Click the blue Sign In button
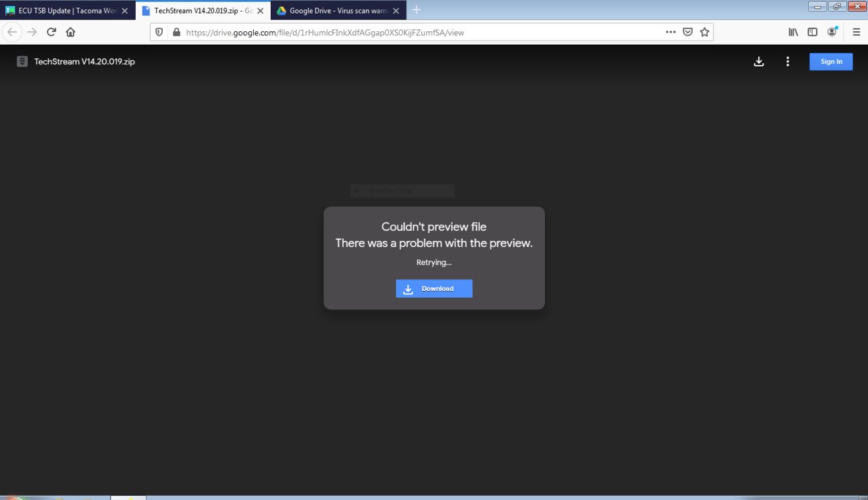This screenshot has height=500, width=868. coord(831,62)
